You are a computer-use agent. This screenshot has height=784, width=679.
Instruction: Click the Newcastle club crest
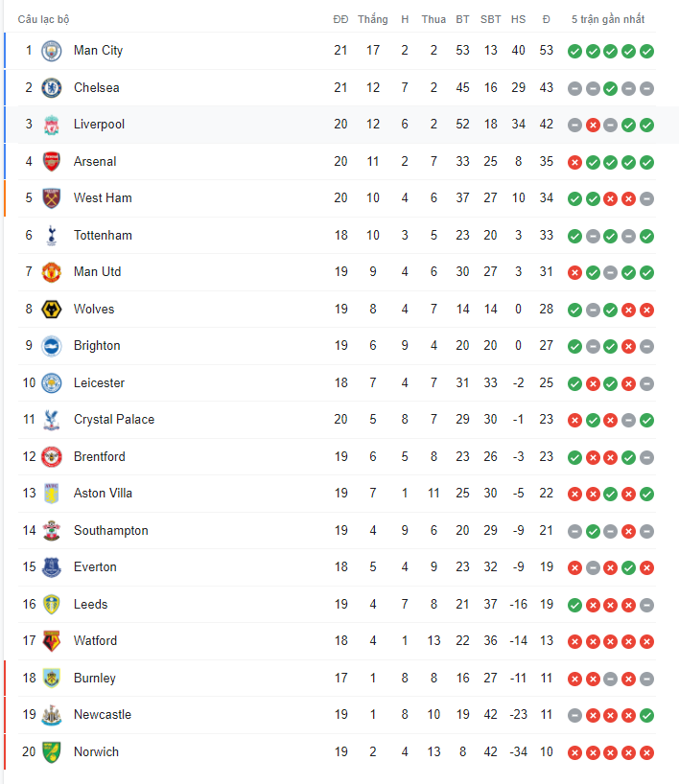(x=52, y=715)
